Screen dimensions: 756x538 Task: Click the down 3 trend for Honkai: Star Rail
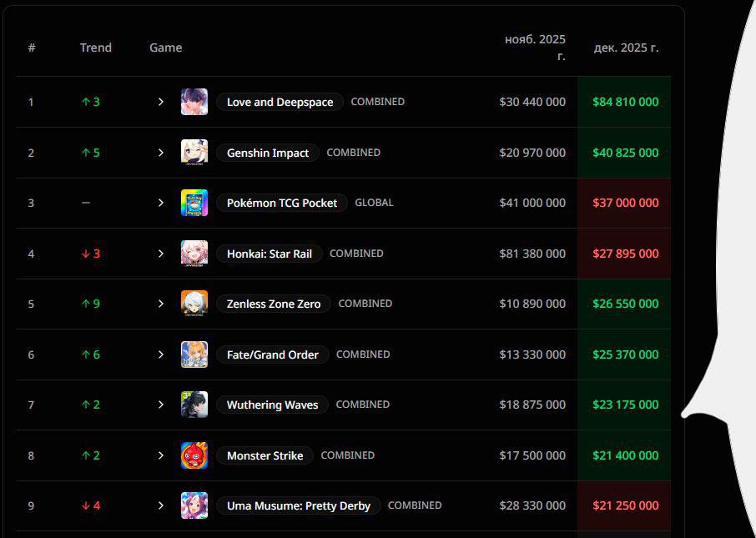point(91,254)
